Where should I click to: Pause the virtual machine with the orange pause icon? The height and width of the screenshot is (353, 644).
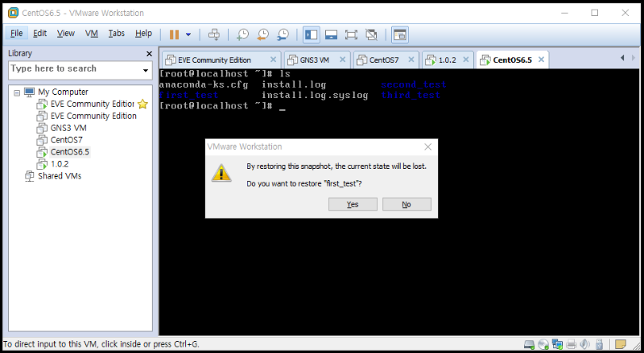(x=174, y=35)
